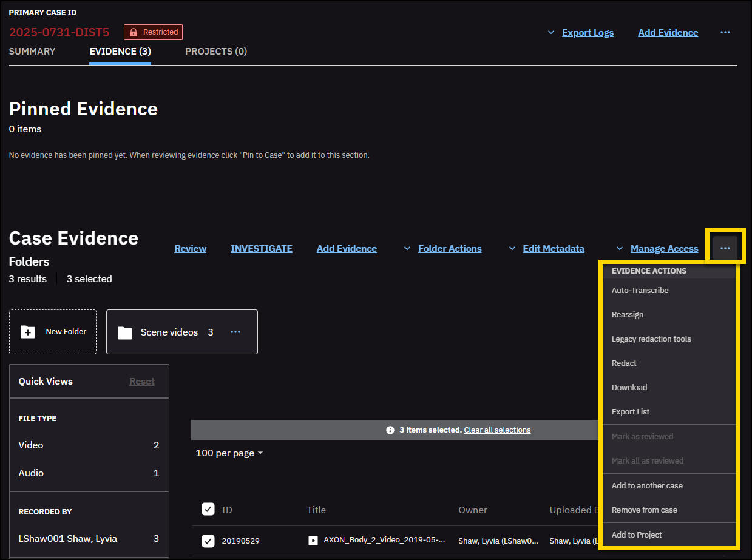This screenshot has width=752, height=560.
Task: Filter by Audio file type
Action: tap(89, 473)
